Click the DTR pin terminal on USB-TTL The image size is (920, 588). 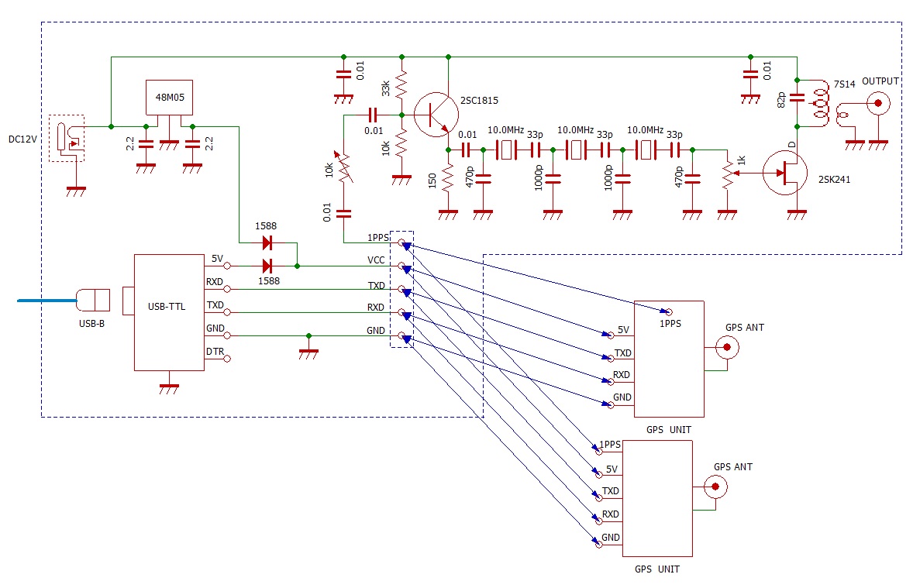coord(227,359)
